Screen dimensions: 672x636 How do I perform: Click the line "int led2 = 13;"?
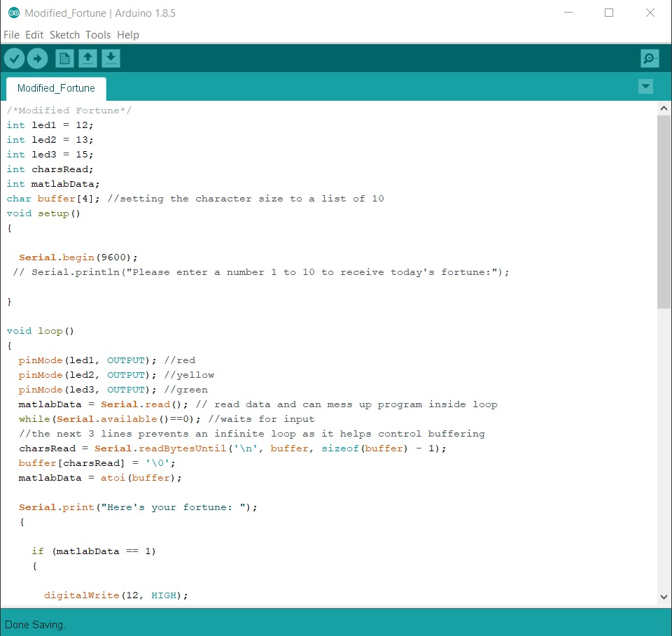[x=50, y=140]
